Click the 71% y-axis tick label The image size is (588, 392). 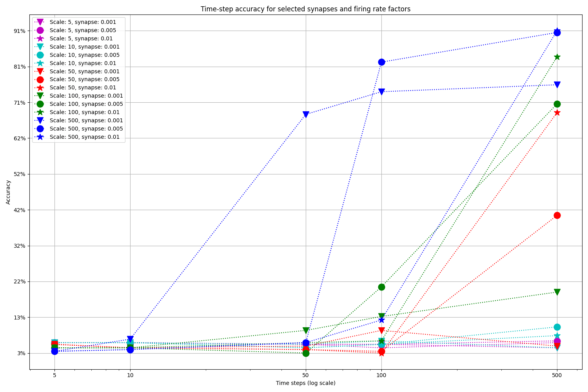click(20, 103)
